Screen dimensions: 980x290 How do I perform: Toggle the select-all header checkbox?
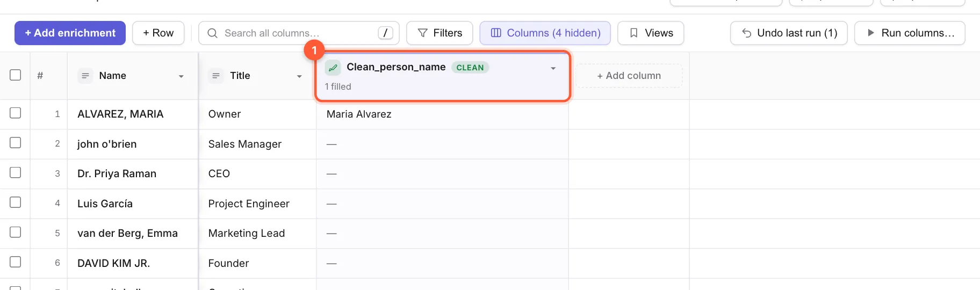[16, 75]
